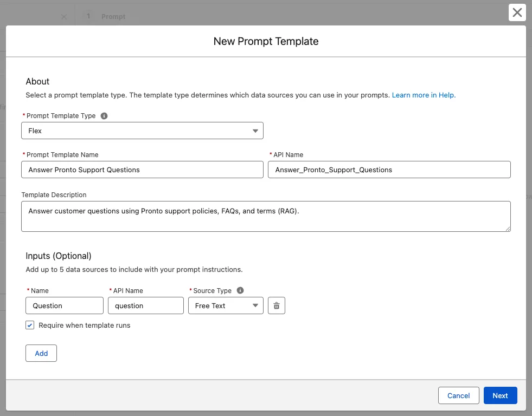This screenshot has height=416, width=532.
Task: Select the Prompt step in the background
Action: (113, 17)
